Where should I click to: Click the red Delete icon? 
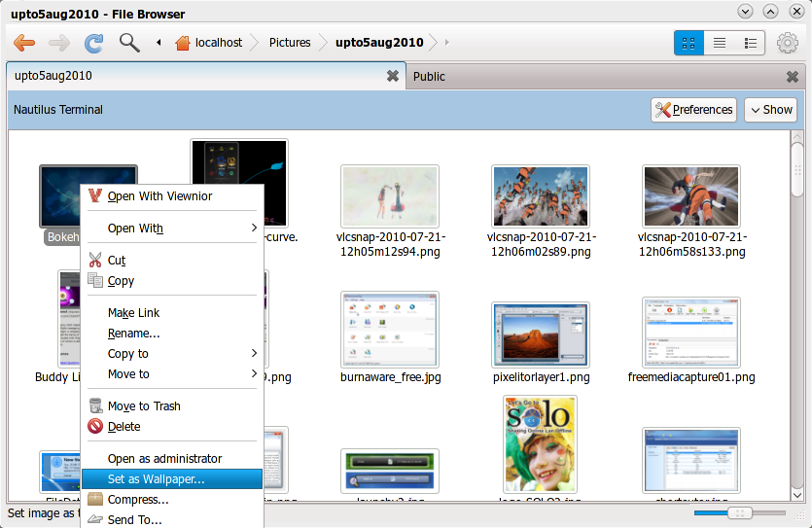[x=95, y=426]
